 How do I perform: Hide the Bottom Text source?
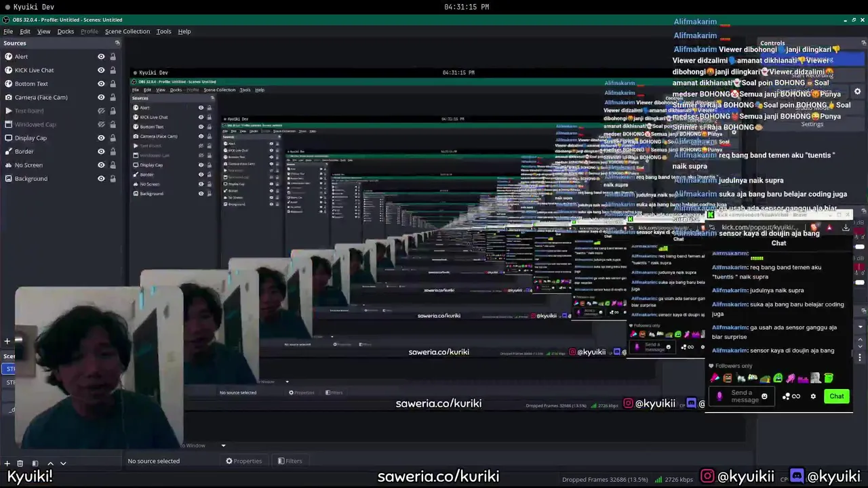(x=101, y=83)
